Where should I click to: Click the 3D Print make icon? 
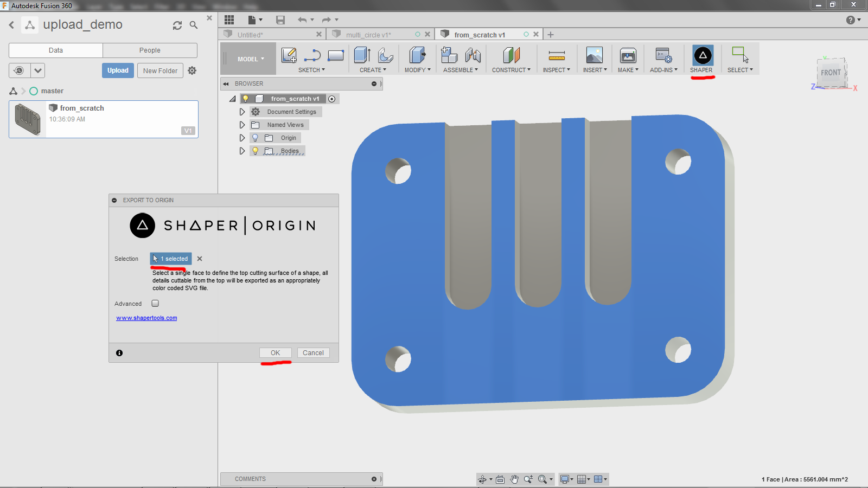[x=628, y=55]
